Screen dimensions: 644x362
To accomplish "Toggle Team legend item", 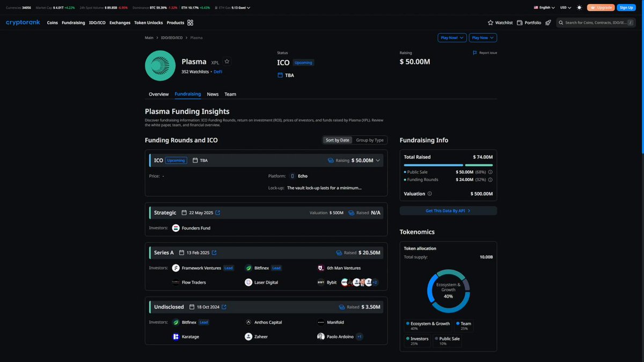I will pos(464,326).
